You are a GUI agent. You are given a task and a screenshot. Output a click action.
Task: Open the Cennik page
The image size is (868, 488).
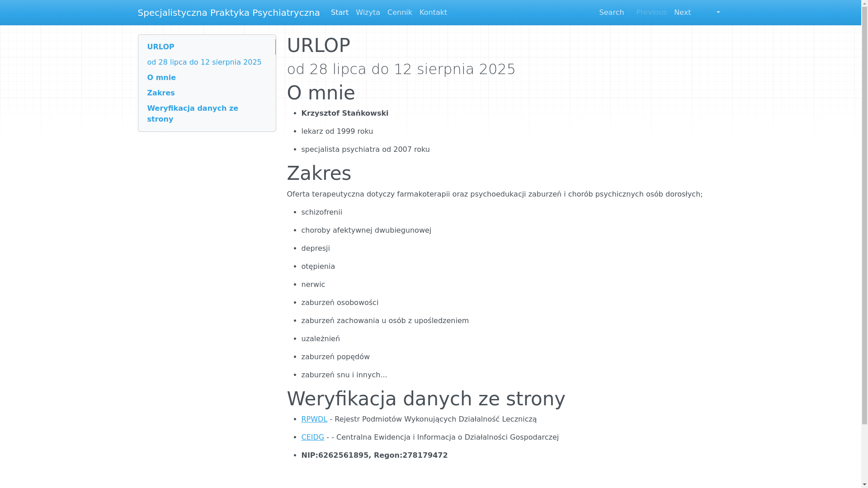tap(400, 13)
